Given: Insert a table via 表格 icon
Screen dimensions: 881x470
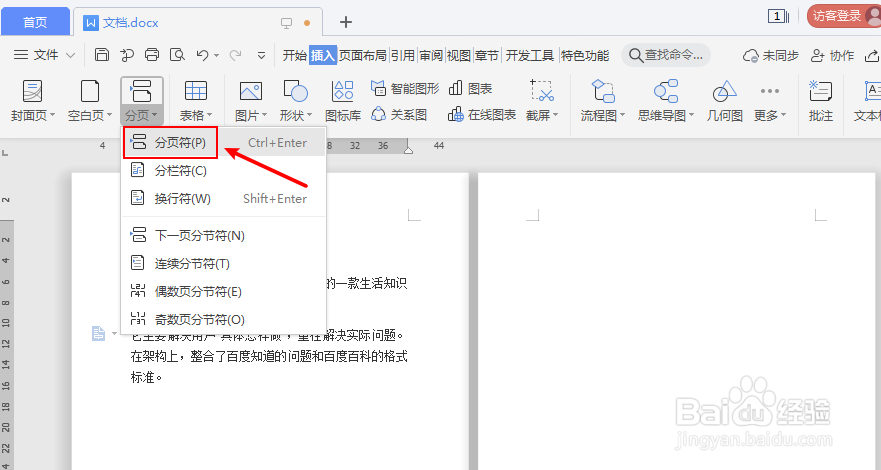Looking at the screenshot, I should coord(196,92).
